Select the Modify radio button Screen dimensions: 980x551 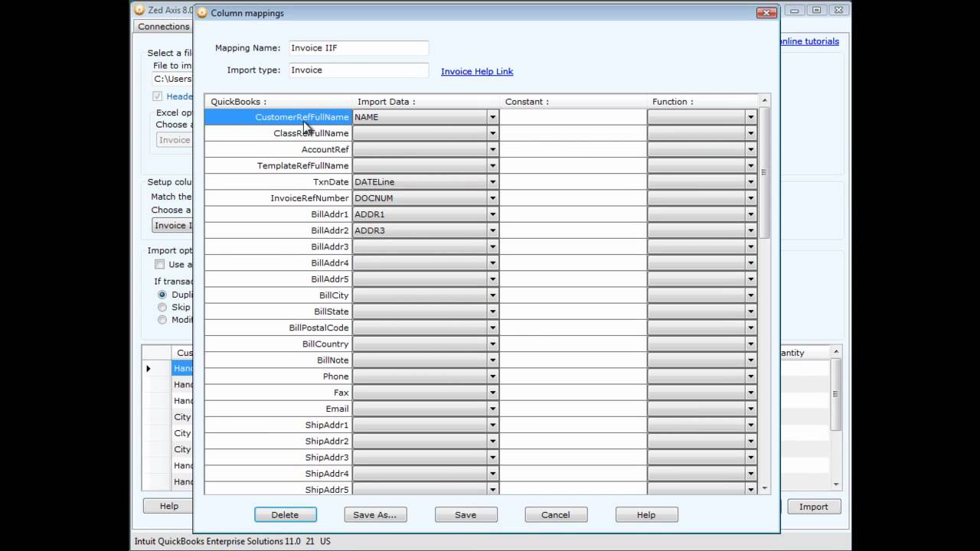pos(162,320)
